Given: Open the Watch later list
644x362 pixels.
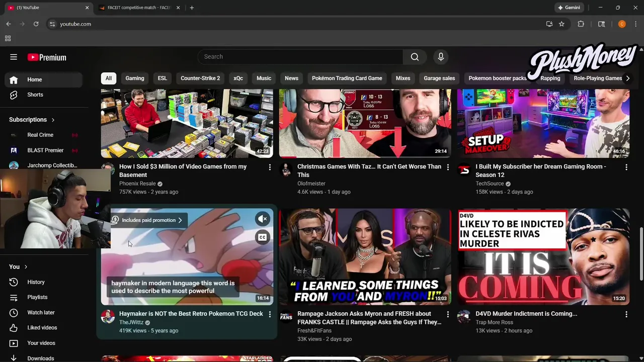Looking at the screenshot, I should (44, 312).
